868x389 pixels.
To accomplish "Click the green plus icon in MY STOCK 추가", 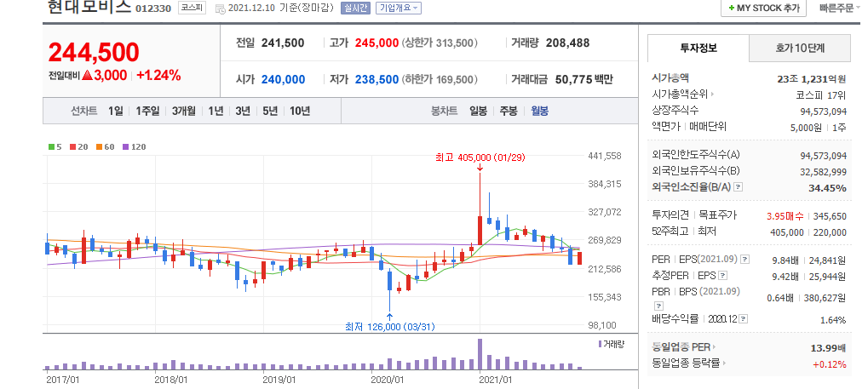I will coord(732,9).
